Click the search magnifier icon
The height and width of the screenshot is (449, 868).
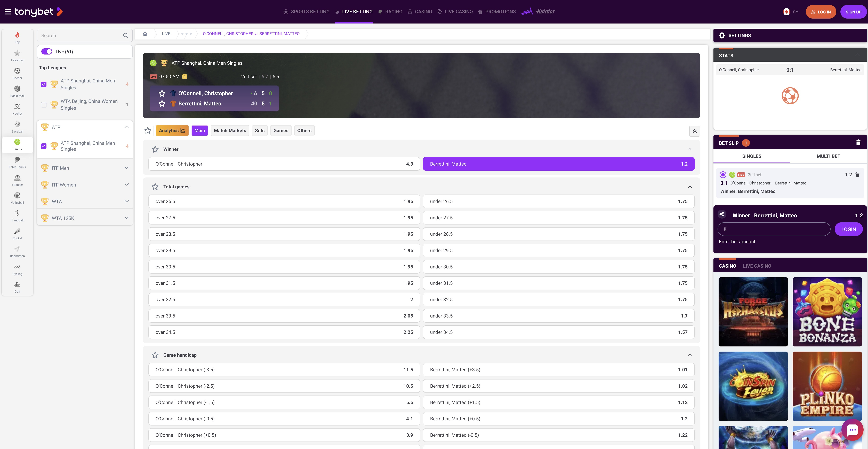pyautogui.click(x=125, y=35)
